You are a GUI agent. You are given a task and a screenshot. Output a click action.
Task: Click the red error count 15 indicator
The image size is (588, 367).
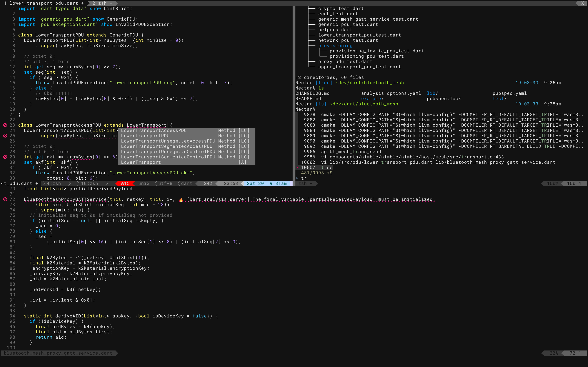click(125, 183)
